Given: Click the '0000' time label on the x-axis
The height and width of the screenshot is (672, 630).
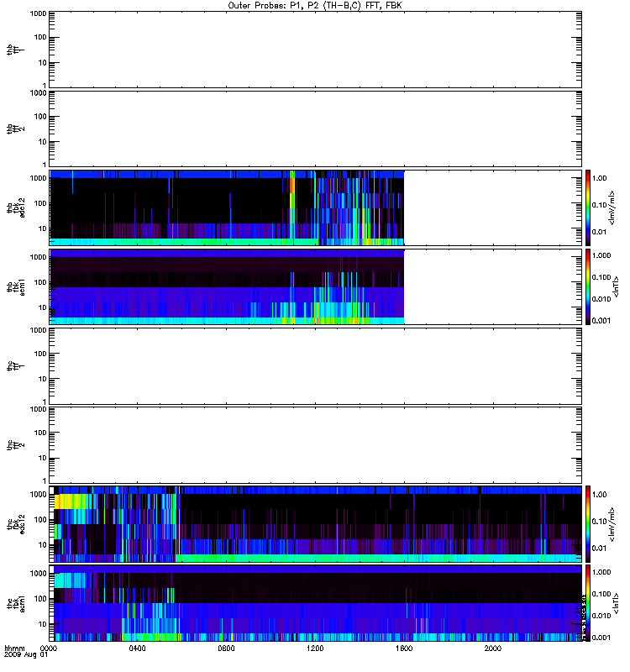Looking at the screenshot, I should pyautogui.click(x=49, y=648).
